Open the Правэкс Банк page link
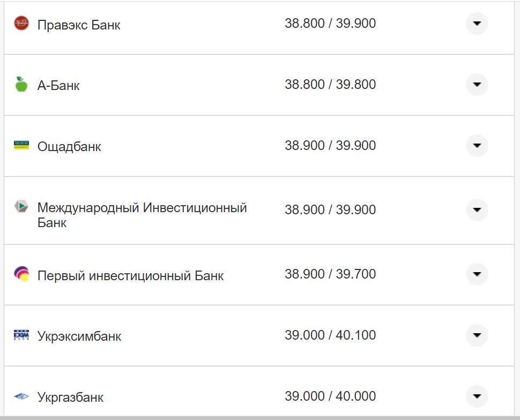520x420 pixels. pyautogui.click(x=78, y=24)
